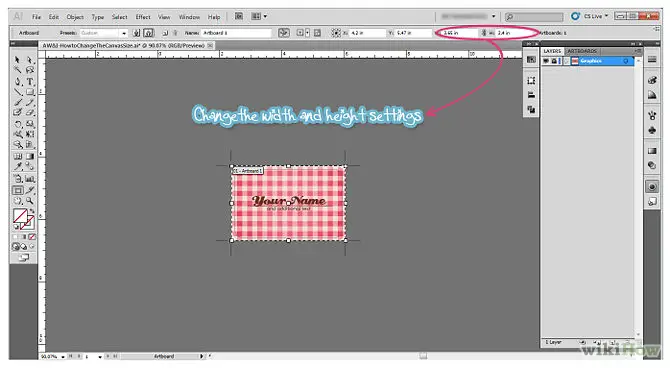Select the Direct Selection tool
The height and width of the screenshot is (368, 670).
click(x=29, y=60)
